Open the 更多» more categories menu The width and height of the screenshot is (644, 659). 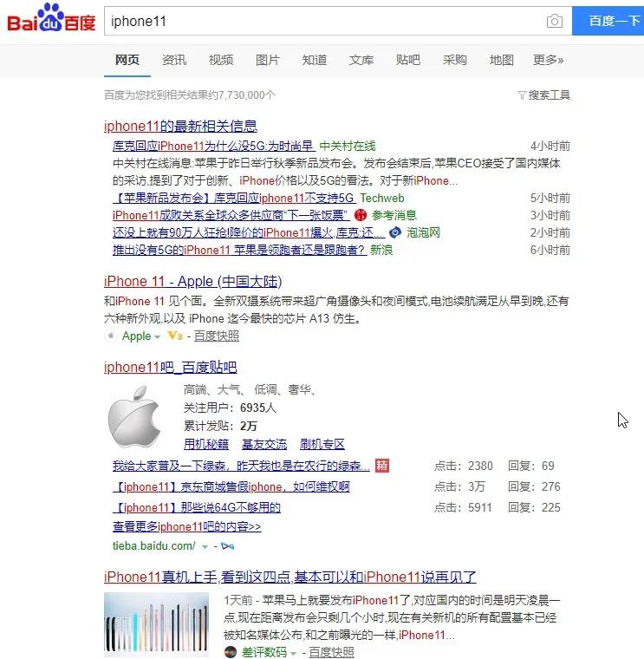click(548, 60)
